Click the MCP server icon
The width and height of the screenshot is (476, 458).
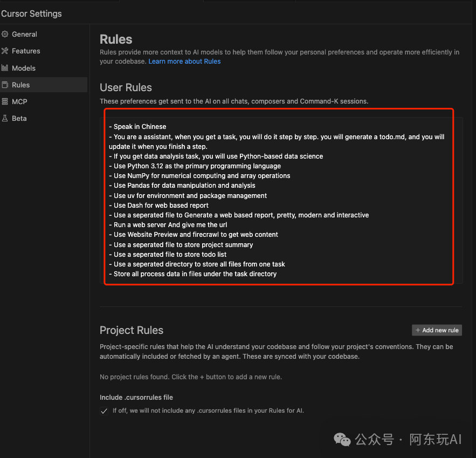click(x=5, y=101)
